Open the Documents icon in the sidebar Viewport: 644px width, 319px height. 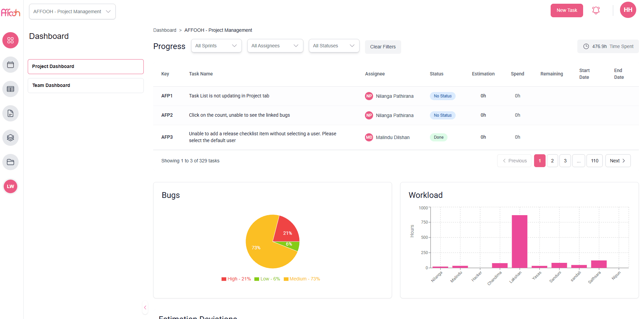pos(10,113)
